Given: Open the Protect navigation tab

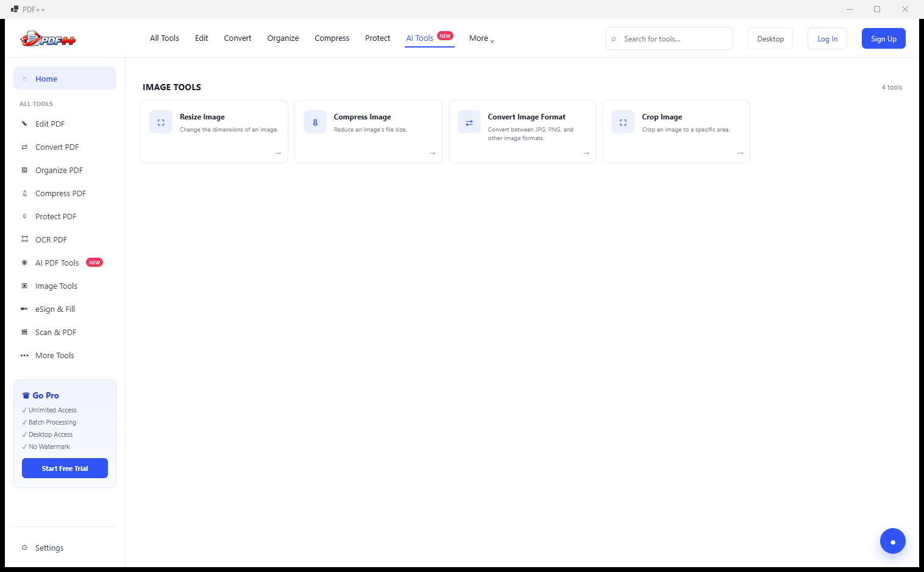Looking at the screenshot, I should (x=378, y=38).
